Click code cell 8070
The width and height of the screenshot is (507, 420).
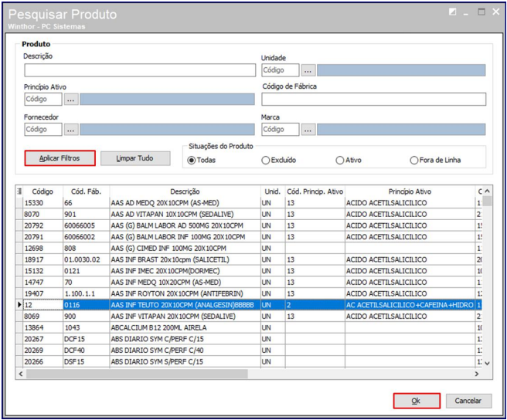point(43,214)
